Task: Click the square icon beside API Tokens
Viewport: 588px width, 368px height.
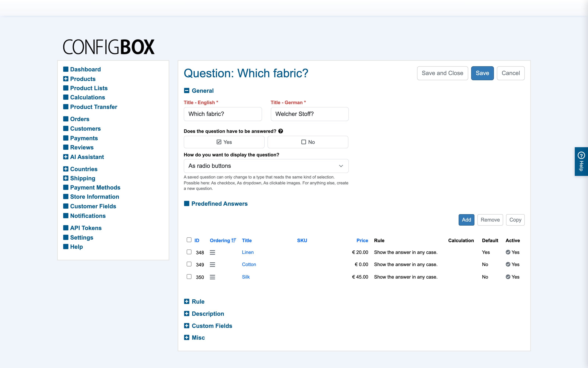Action: pyautogui.click(x=66, y=228)
